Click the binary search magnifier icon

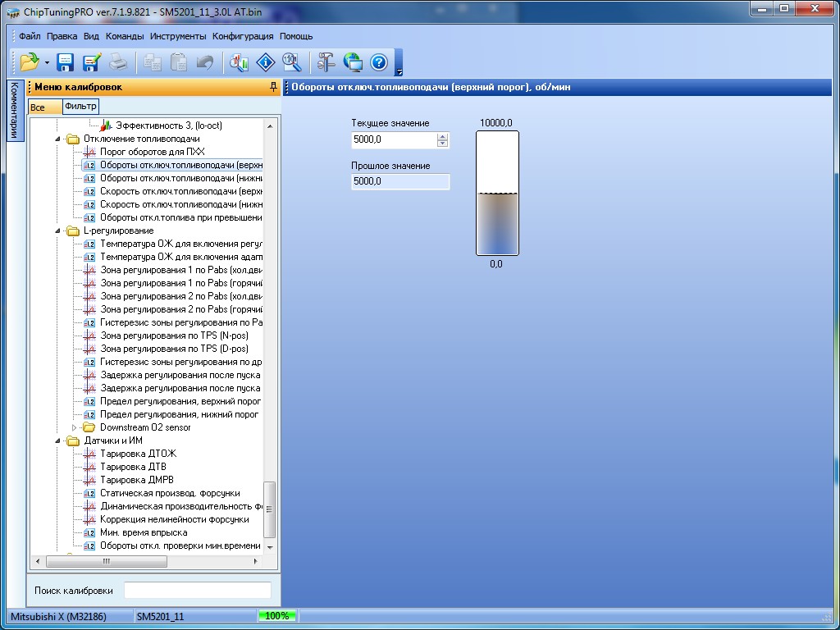[x=291, y=62]
